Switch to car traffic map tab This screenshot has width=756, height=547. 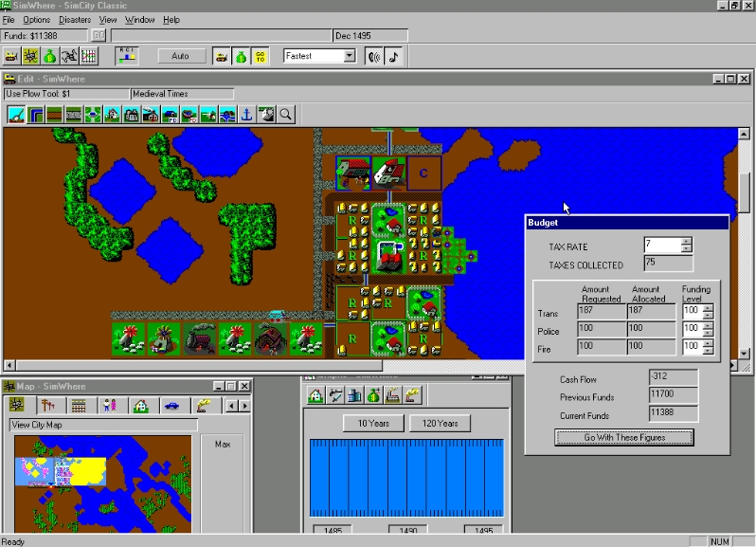click(x=171, y=406)
